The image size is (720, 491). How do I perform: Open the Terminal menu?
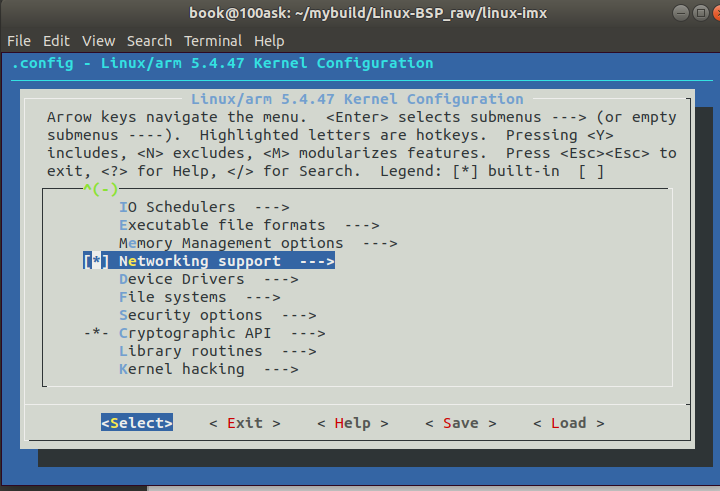coord(213,41)
